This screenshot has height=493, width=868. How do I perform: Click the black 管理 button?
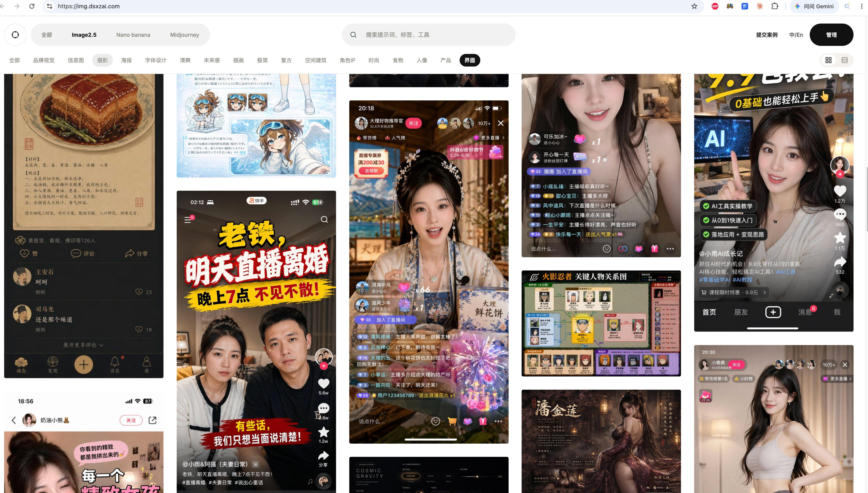click(x=831, y=35)
